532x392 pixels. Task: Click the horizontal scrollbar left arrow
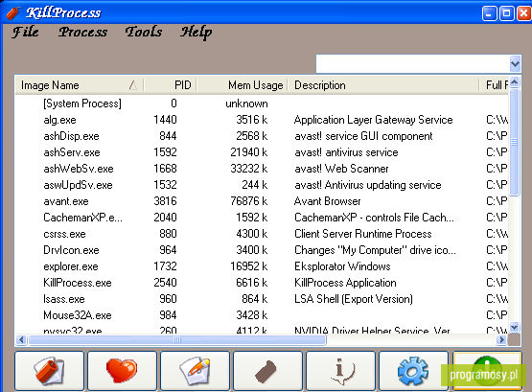tap(21, 339)
